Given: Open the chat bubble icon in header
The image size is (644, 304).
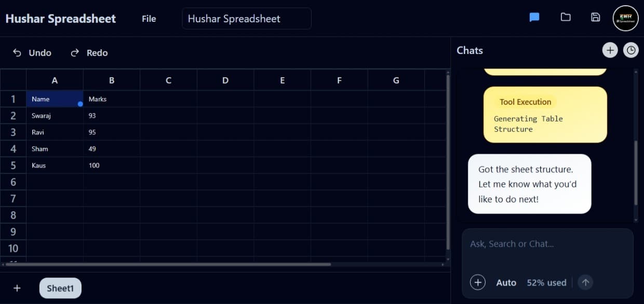Looking at the screenshot, I should 534,17.
